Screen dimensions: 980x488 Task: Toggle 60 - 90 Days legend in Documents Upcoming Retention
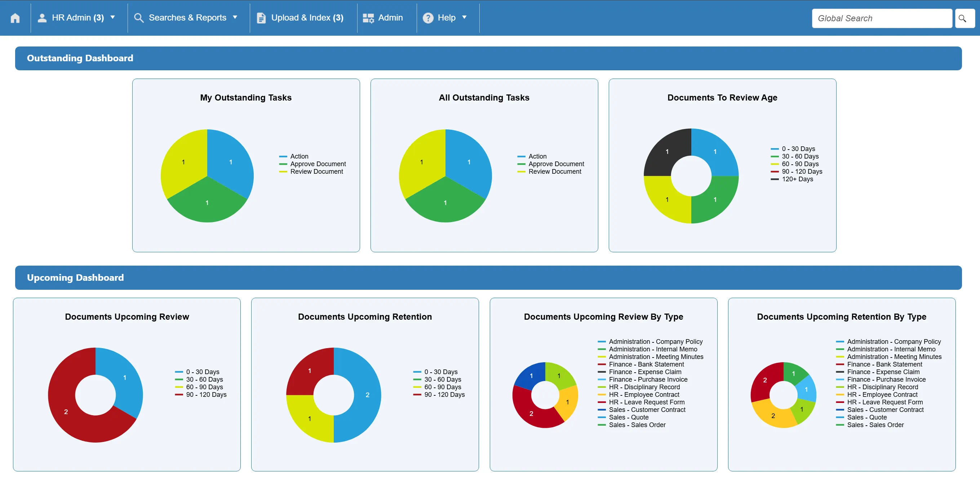click(437, 387)
